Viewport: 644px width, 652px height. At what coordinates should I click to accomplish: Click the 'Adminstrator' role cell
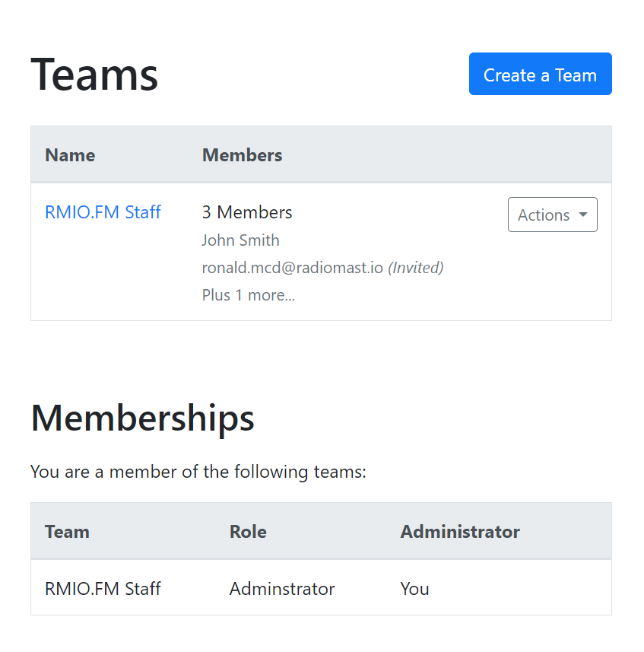coord(282,589)
